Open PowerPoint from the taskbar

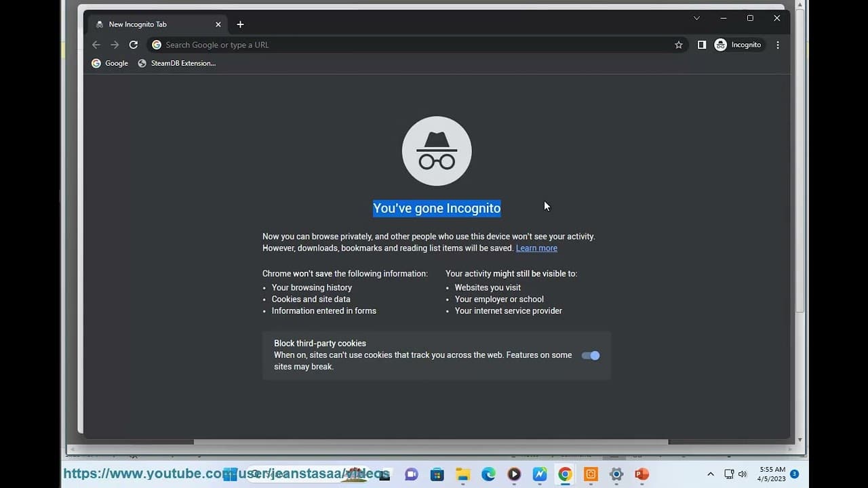(642, 474)
